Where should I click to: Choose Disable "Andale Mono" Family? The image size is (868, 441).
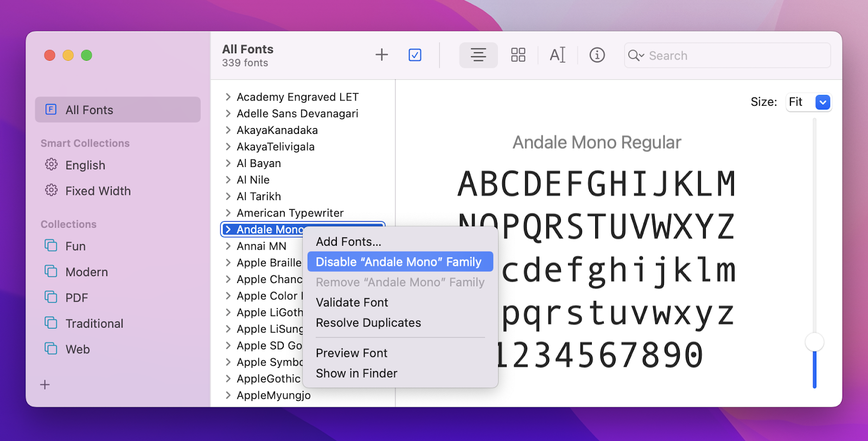400,261
